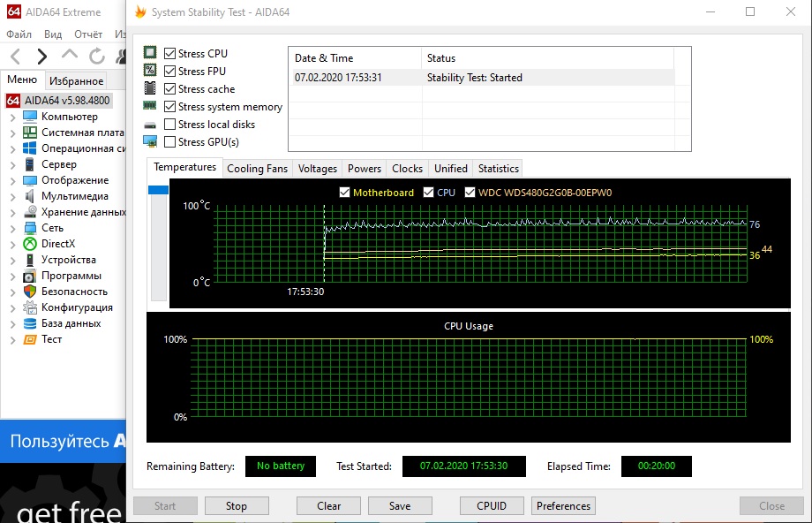Click the Системная плата motherboard icon
This screenshot has width=812, height=523.
30,133
